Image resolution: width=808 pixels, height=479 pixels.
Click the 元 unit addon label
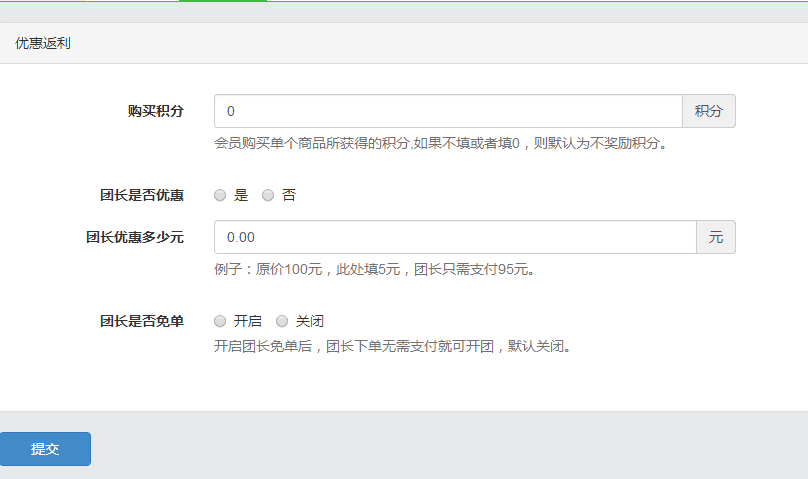pos(716,237)
